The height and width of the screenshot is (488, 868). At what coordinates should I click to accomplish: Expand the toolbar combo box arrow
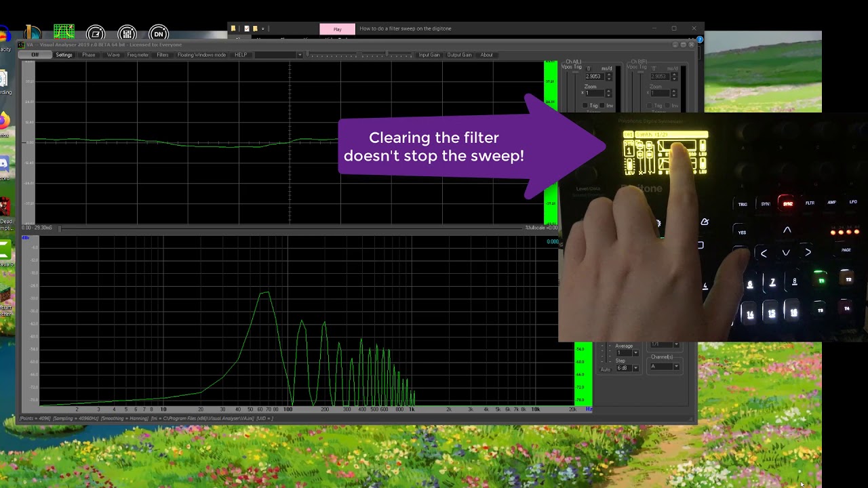click(x=299, y=55)
